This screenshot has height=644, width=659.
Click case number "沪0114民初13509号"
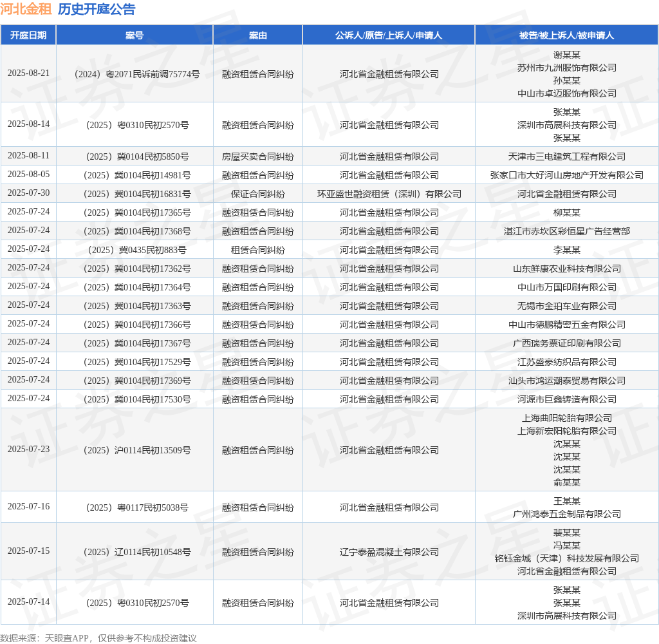153,450
